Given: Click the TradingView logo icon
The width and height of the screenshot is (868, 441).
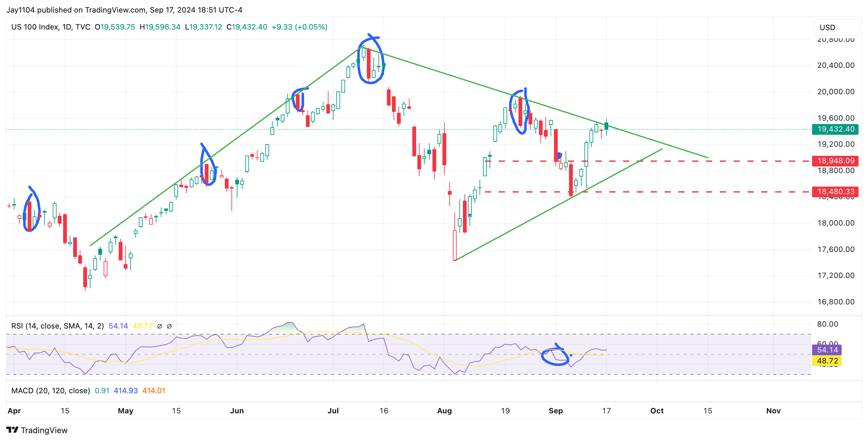Looking at the screenshot, I should coord(13,430).
